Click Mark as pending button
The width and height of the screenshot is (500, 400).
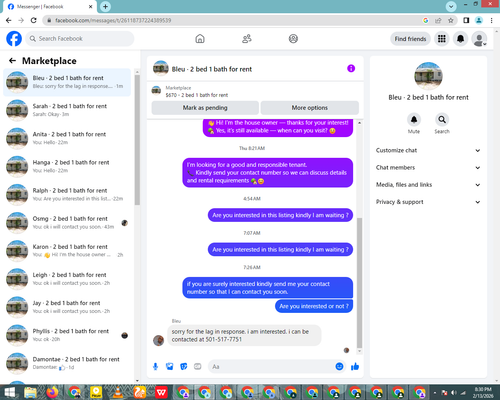(x=205, y=108)
